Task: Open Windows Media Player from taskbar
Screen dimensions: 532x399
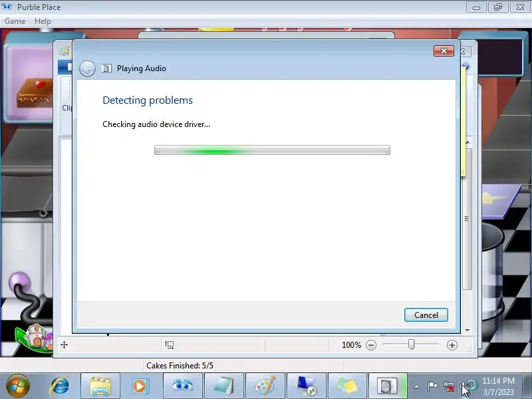Action: [x=140, y=386]
